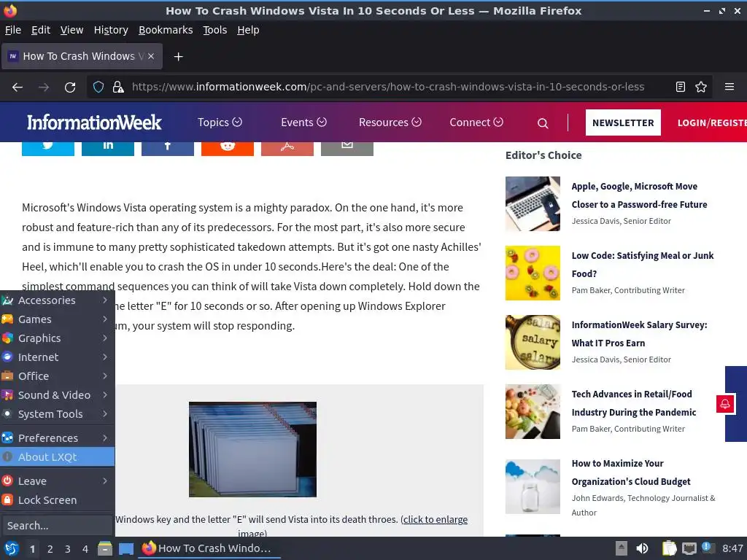Viewport: 747px width, 560px height.
Task: Share article on Reddit button
Action: (228, 148)
